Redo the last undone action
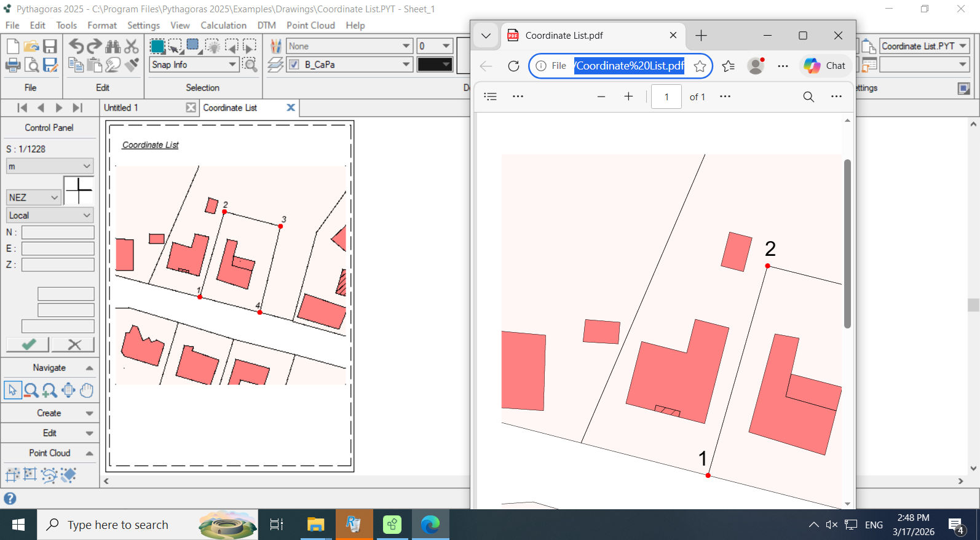The height and width of the screenshot is (540, 980). pyautogui.click(x=94, y=46)
